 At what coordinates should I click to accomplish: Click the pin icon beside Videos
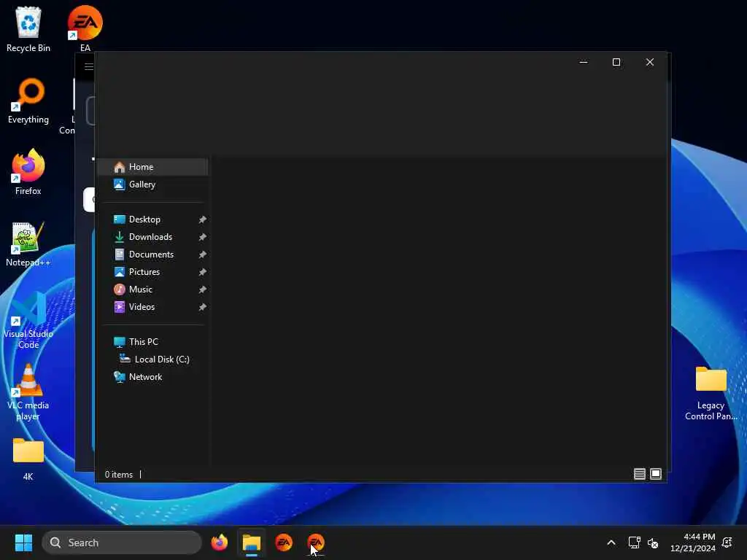[203, 307]
